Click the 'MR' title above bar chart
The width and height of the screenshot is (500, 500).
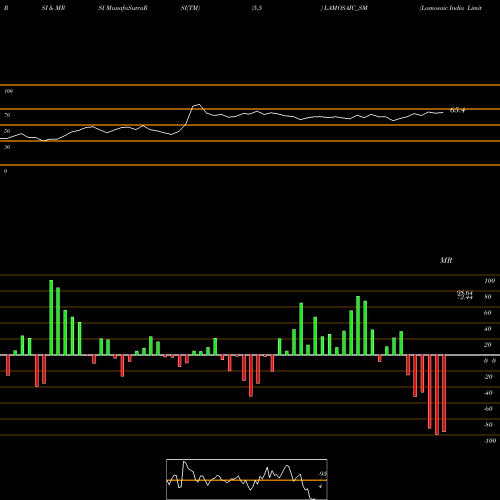point(446,261)
